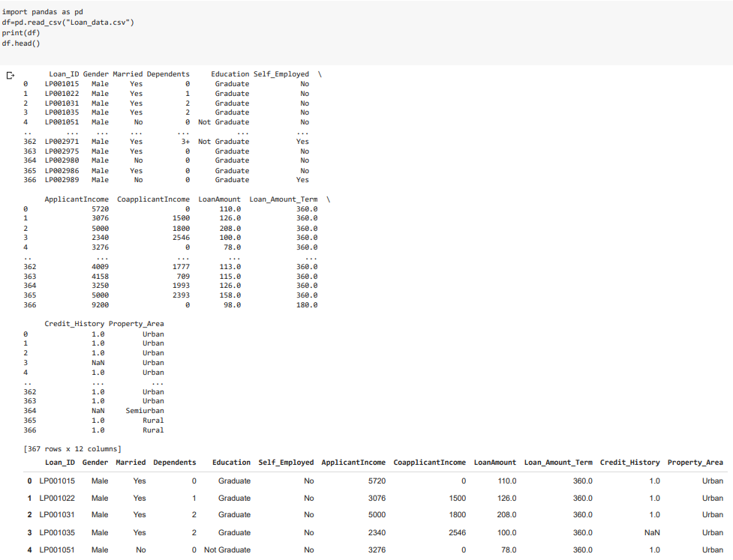Click the Loan_Amount_Term column header
The height and width of the screenshot is (560, 733).
(559, 462)
